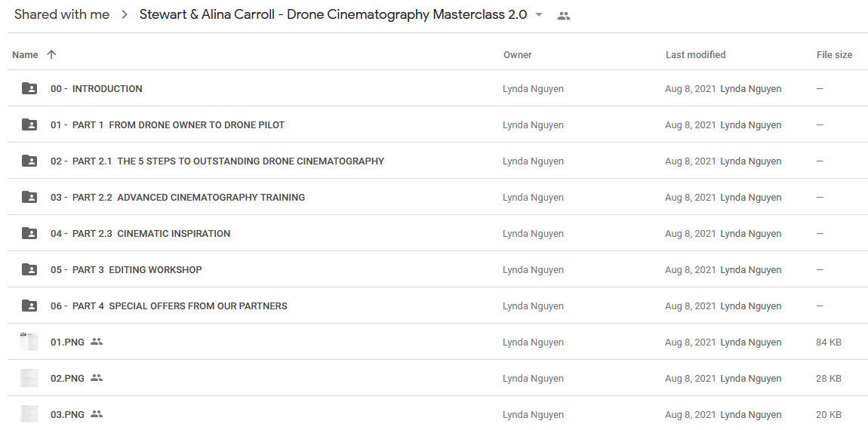Click the shared icon next to 03.PNG

[97, 414]
